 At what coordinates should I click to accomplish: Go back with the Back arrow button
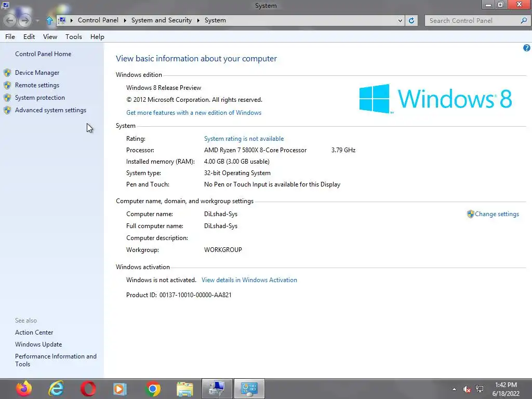tap(9, 21)
